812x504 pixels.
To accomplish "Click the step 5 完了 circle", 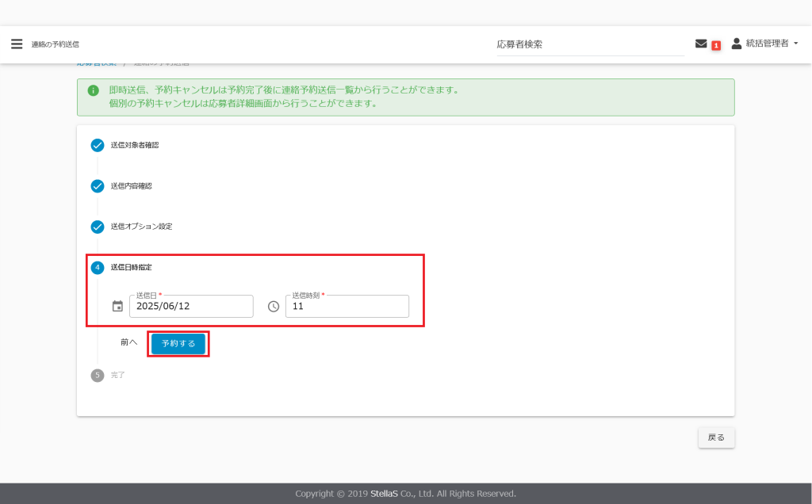I will 98,375.
